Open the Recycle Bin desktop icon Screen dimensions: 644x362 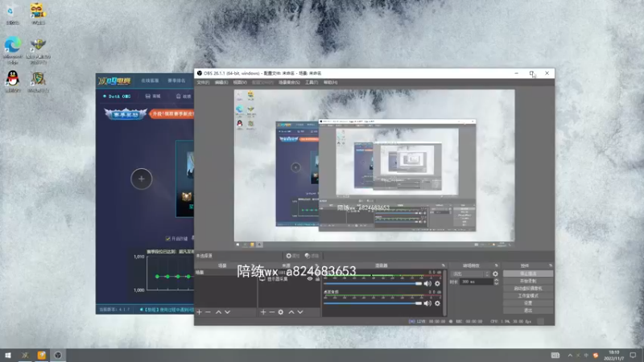pyautogui.click(x=12, y=14)
